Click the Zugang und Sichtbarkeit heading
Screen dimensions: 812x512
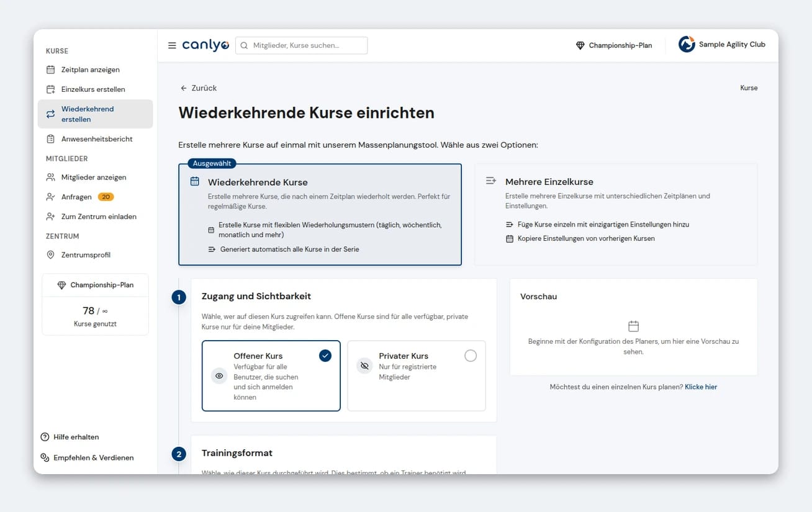click(x=256, y=296)
